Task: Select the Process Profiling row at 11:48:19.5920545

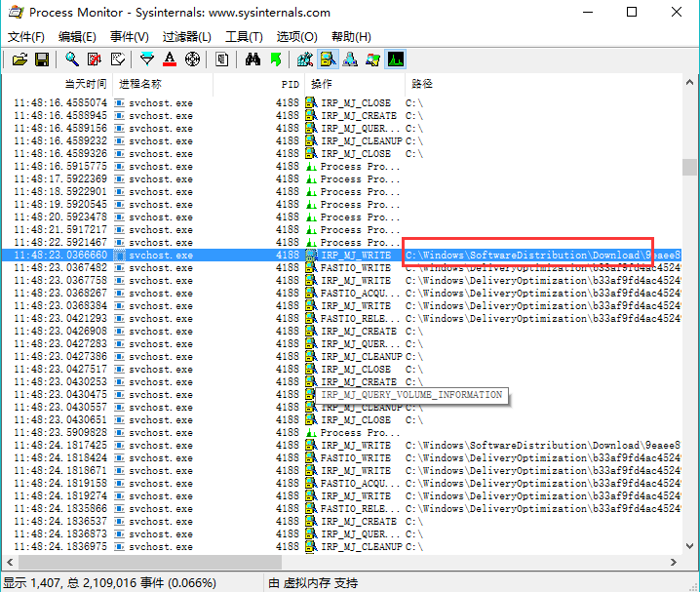Action: click(x=341, y=205)
